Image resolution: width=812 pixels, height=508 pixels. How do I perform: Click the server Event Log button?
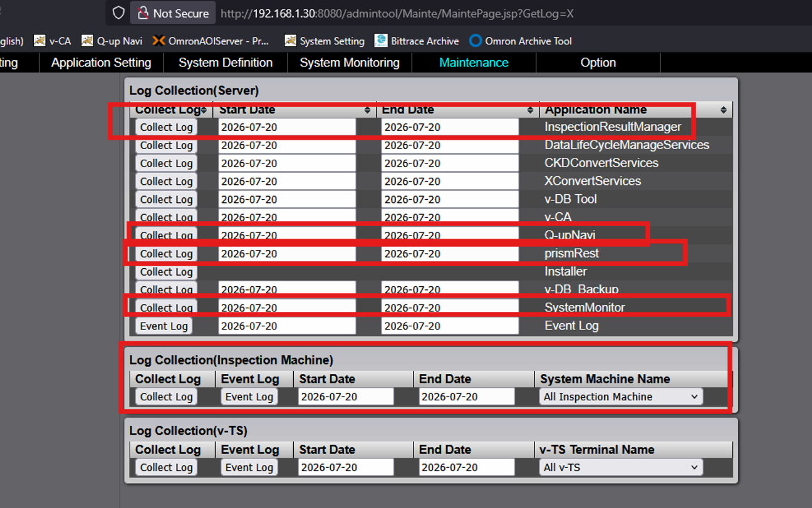click(x=164, y=326)
